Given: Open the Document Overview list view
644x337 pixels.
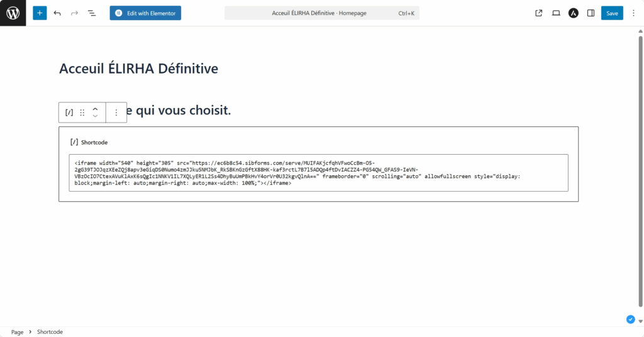Looking at the screenshot, I should 92,13.
